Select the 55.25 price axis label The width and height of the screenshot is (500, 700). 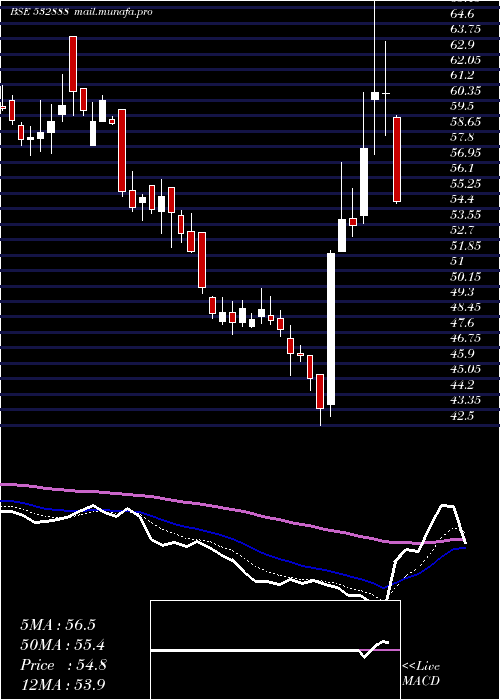466,183
